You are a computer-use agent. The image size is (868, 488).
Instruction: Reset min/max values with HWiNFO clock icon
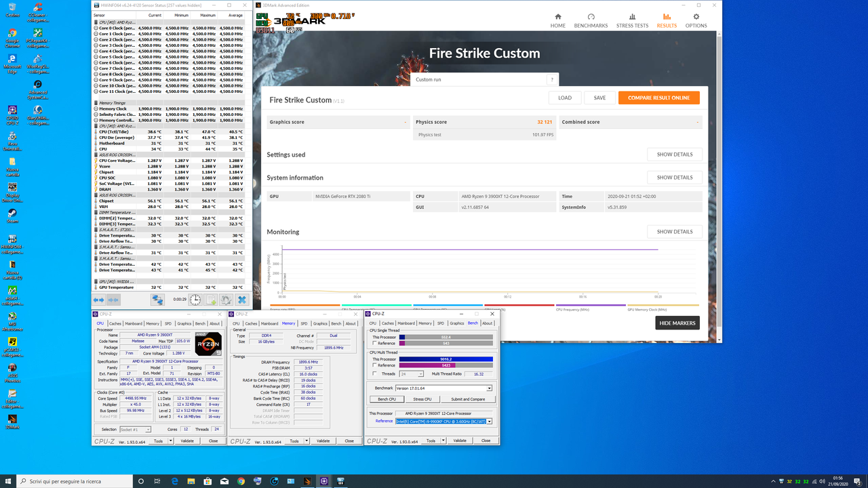point(195,299)
